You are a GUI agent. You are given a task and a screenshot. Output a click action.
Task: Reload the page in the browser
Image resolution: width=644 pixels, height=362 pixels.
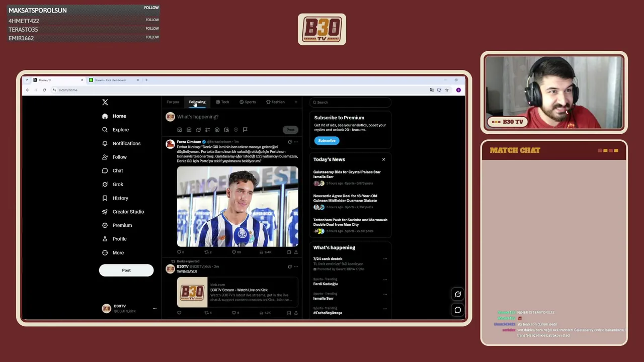pyautogui.click(x=44, y=90)
